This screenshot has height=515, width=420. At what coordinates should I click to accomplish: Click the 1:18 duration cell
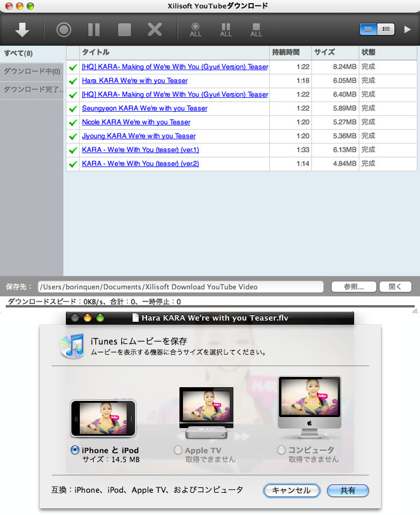(x=290, y=80)
